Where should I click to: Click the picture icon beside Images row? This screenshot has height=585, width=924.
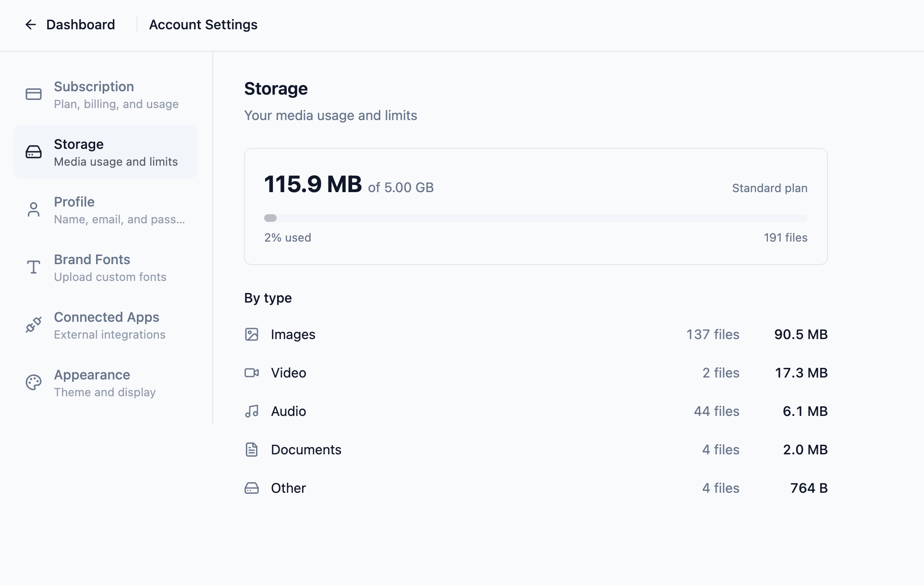coord(251,334)
